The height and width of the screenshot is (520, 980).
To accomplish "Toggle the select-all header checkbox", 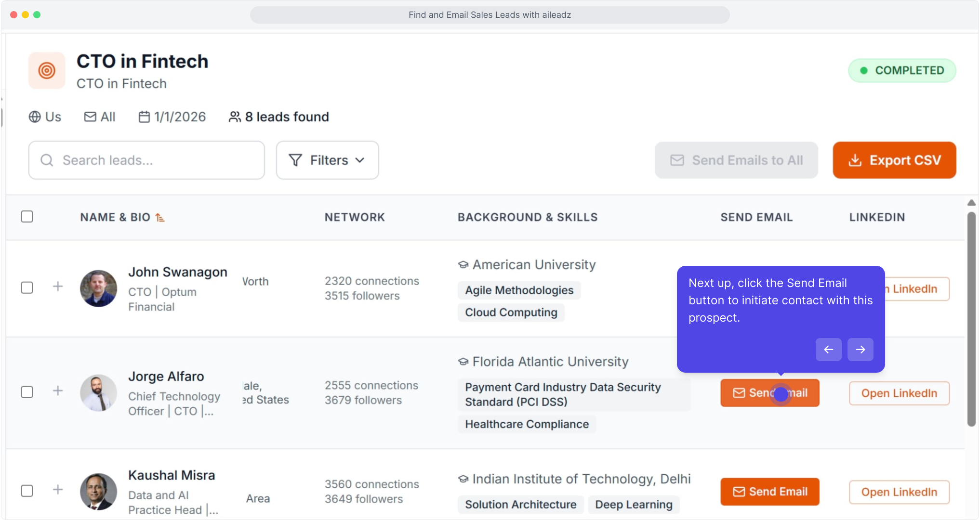I will 27,217.
